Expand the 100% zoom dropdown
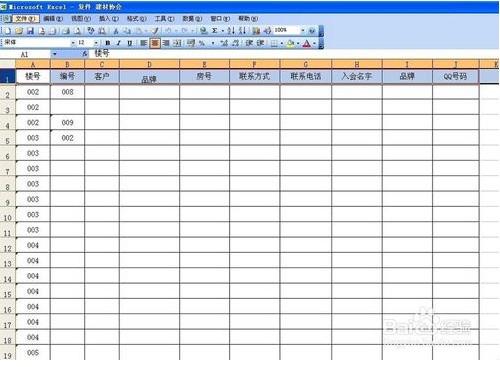 (x=303, y=30)
